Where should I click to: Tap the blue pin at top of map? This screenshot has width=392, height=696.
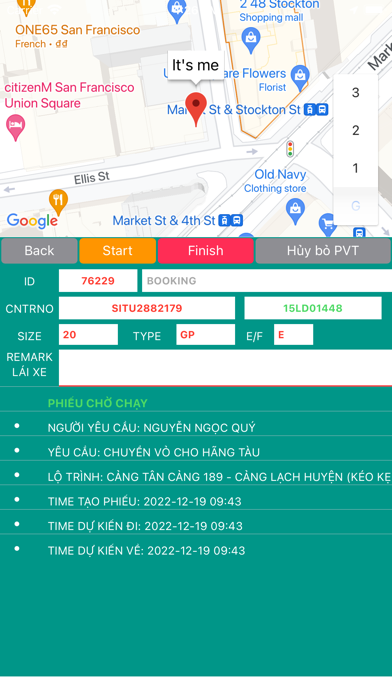click(x=177, y=11)
